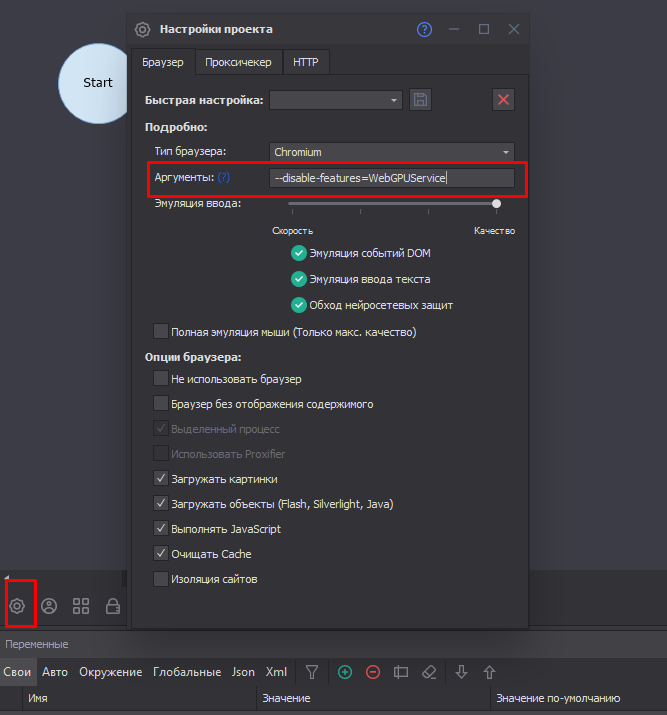Switch to the HTTP tab

305,62
